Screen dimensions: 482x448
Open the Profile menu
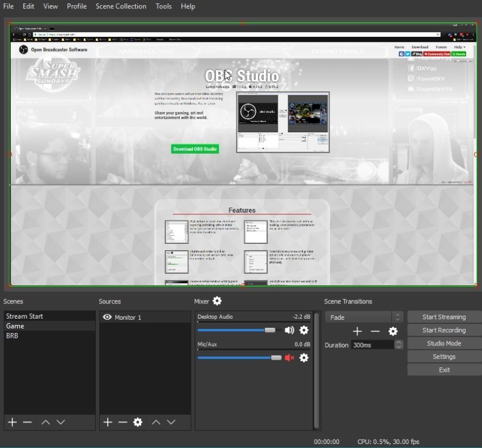[77, 6]
